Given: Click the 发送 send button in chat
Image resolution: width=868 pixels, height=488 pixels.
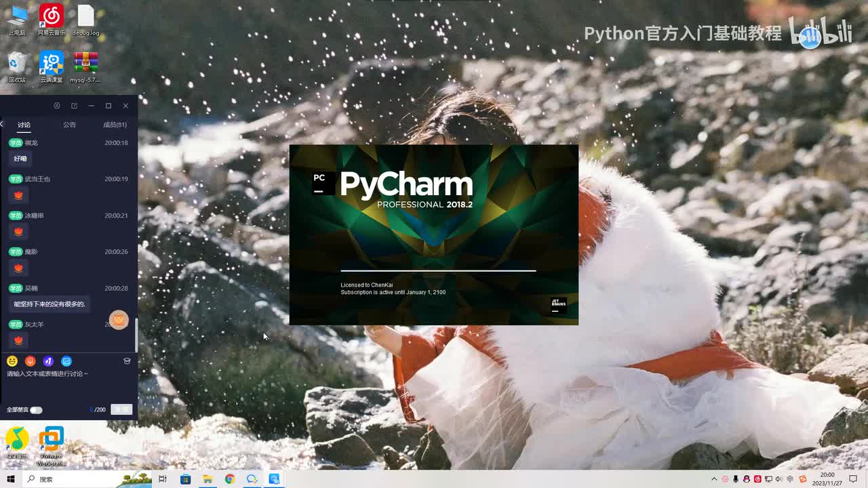Looking at the screenshot, I should [x=121, y=409].
